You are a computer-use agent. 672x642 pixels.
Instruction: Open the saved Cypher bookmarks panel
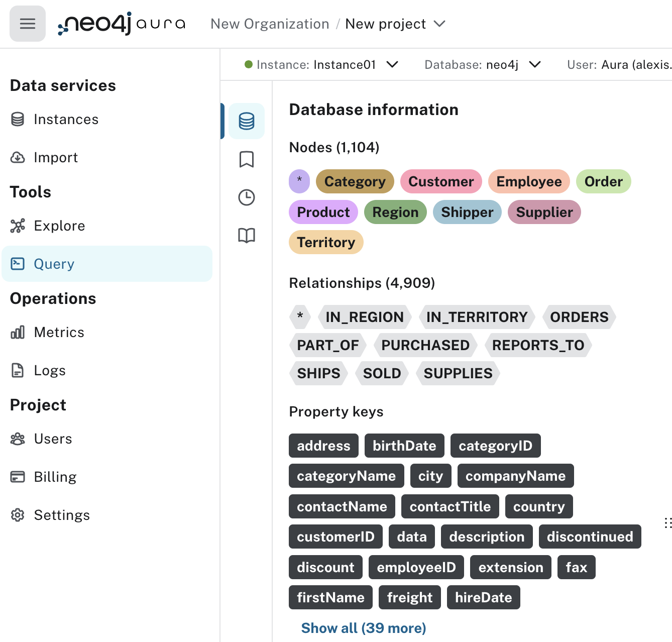pyautogui.click(x=246, y=159)
